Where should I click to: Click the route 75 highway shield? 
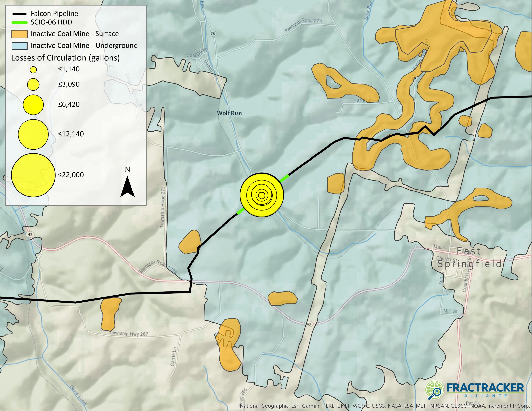[213, 34]
